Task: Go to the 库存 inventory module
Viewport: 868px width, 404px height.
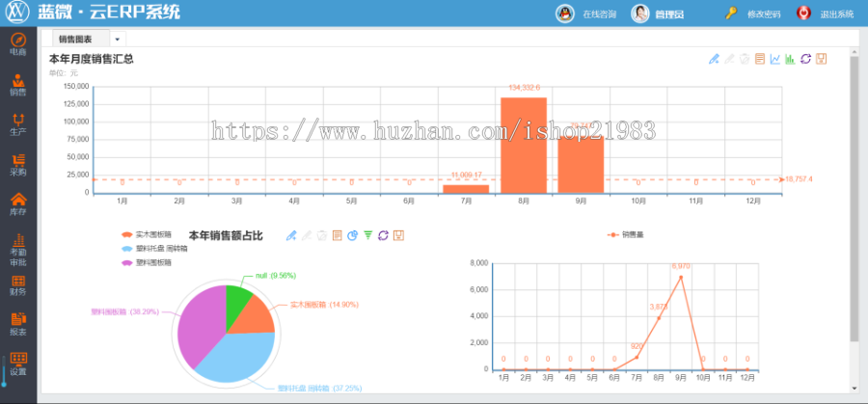Action: 17,203
